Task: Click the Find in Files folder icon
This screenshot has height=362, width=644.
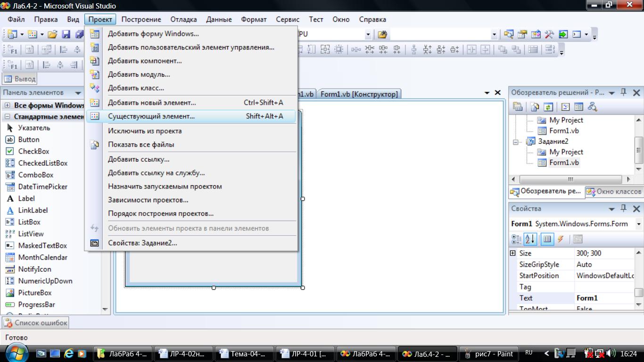Action: point(382,34)
